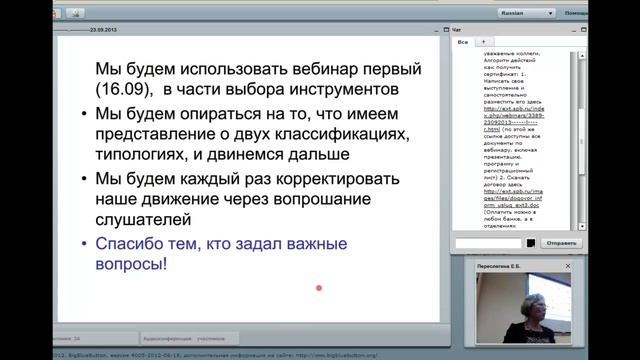Screen dimensions: 640x360
Task: Click slide heading 'Мы будем использовать вебинар первый'
Action: click(258, 69)
